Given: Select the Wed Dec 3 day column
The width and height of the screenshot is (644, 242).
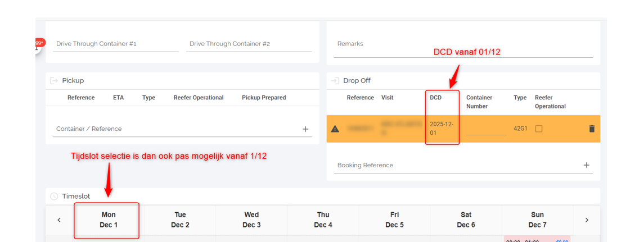Looking at the screenshot, I should [251, 220].
